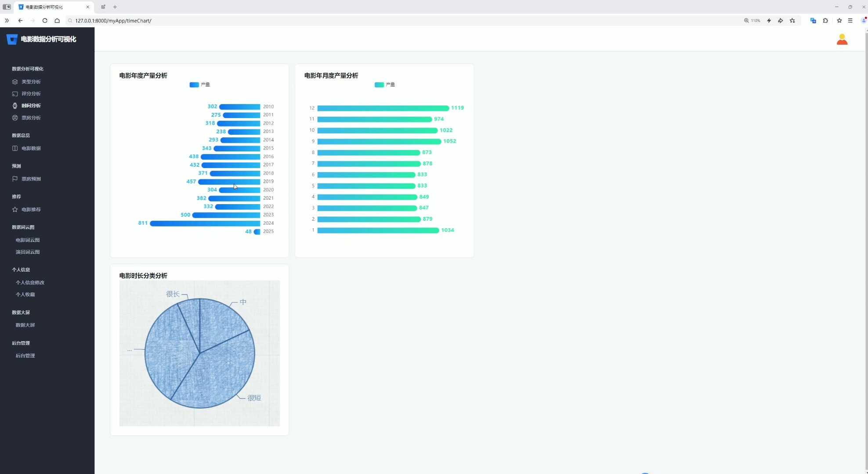The width and height of the screenshot is (868, 474).
Task: Open the browser hamburger menu
Action: 850,21
